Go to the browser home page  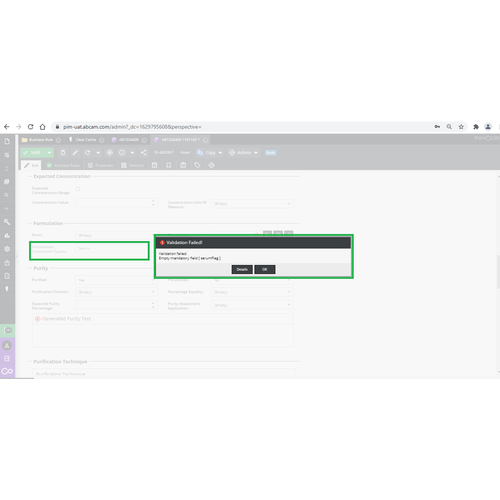coord(42,127)
